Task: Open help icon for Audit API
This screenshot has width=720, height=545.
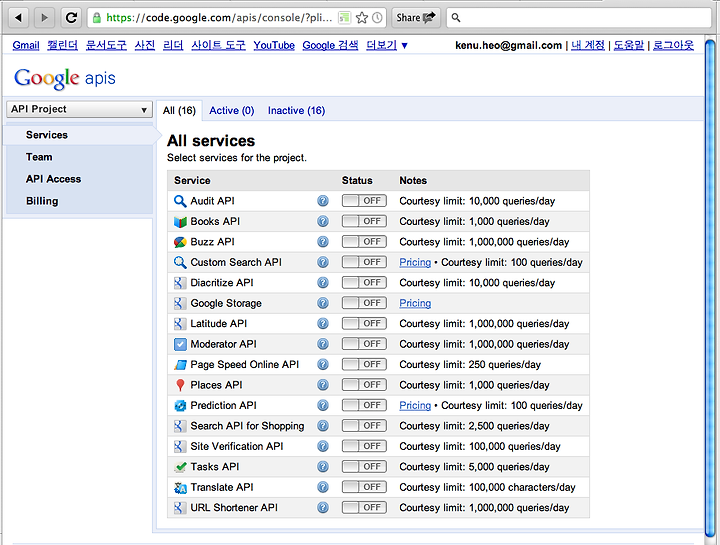Action: click(x=323, y=201)
